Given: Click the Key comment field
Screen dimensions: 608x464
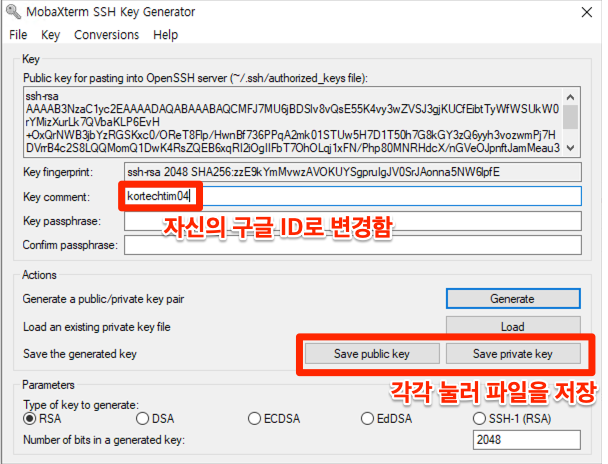Looking at the screenshot, I should coord(352,196).
